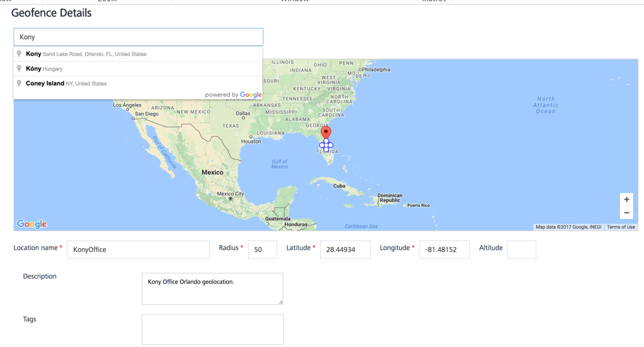Viewport: 644px width, 347px height.
Task: Focus the Tags text box
Action: tap(212, 329)
